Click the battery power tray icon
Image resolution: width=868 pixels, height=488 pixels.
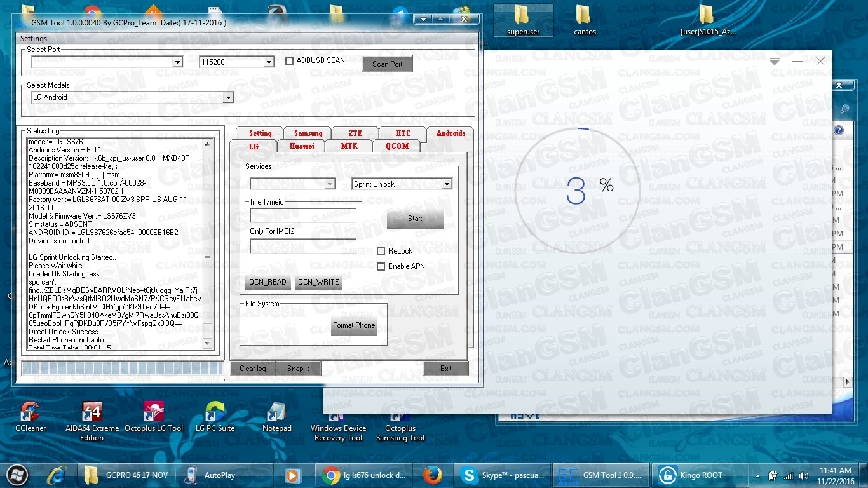tap(773, 475)
